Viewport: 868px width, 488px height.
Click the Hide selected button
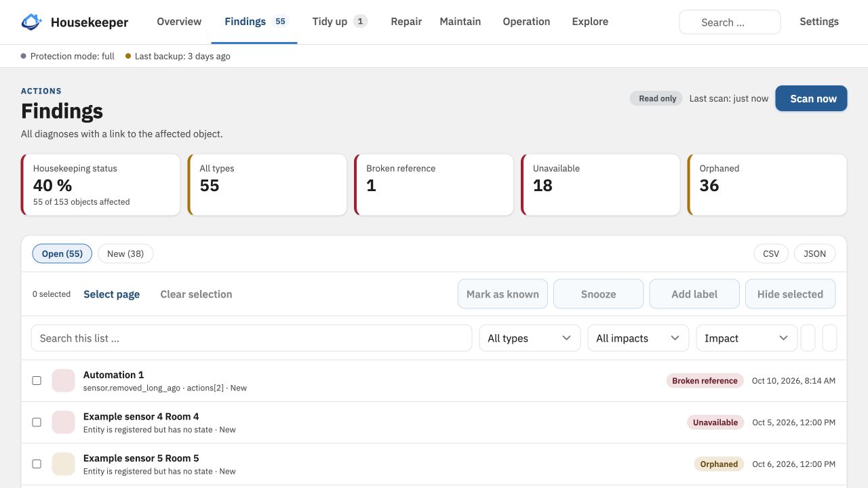790,294
